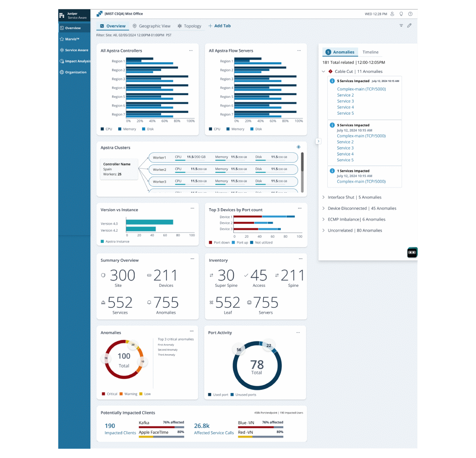This screenshot has height=458, width=476.
Task: Toggle the Critical legend under the Anomalies donut
Action: 110,394
